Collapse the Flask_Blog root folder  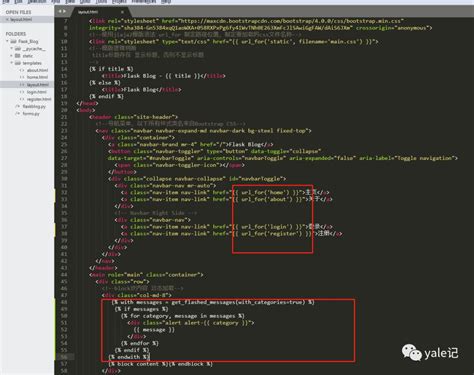click(7, 41)
